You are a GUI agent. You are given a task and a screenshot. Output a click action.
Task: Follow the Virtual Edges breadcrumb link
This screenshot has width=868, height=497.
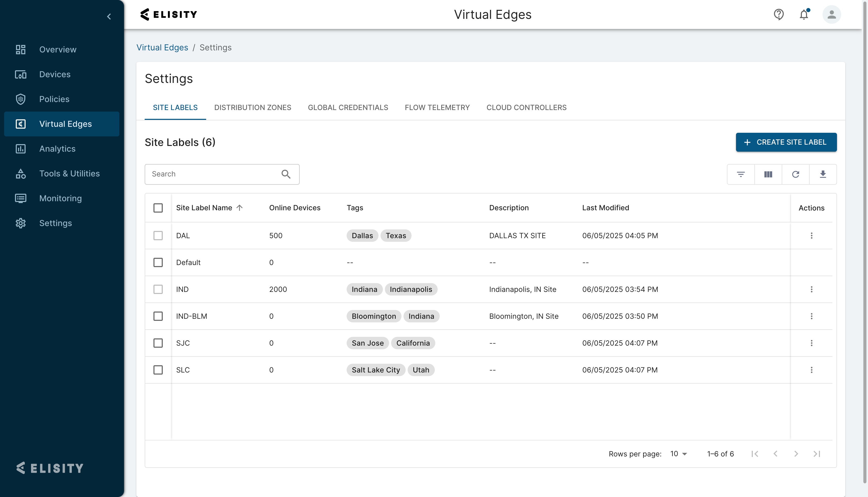[x=162, y=48]
